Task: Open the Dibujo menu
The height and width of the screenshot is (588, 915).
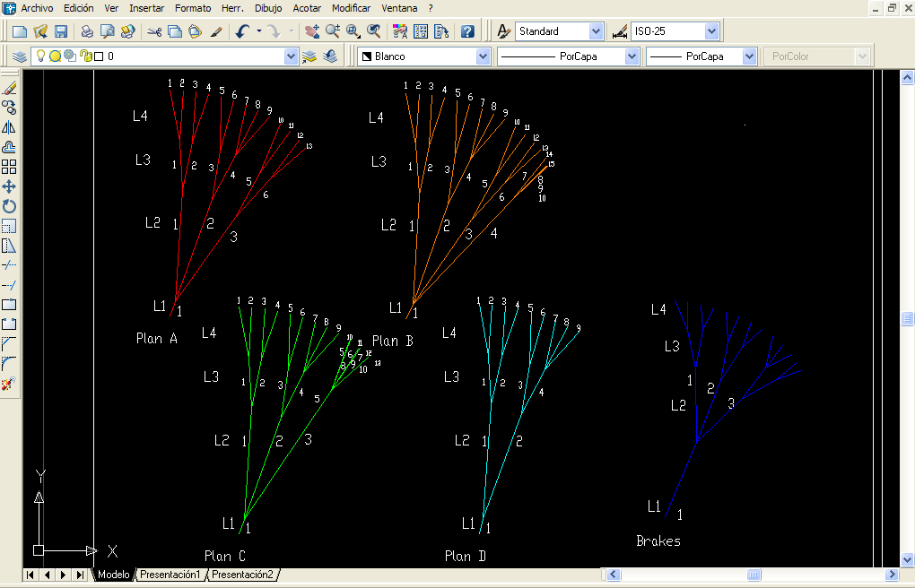Action: point(268,8)
